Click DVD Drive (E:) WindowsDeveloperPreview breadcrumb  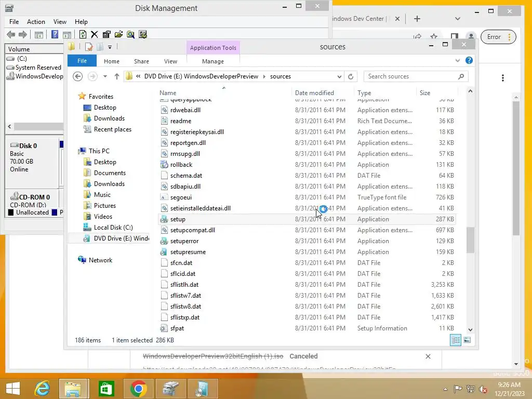[201, 76]
